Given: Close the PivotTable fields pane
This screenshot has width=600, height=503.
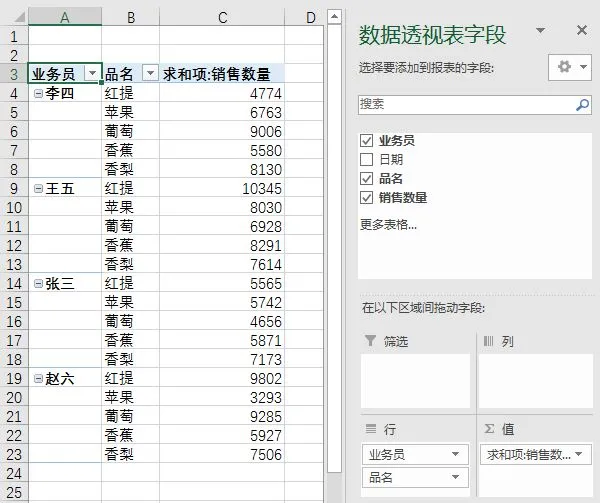Looking at the screenshot, I should click(582, 30).
